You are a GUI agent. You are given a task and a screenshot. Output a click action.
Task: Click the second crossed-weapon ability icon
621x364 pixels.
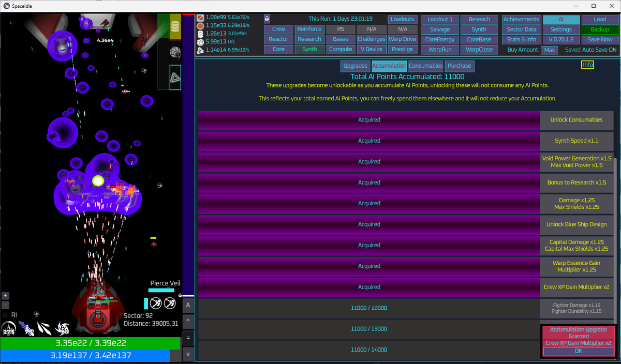[170, 304]
